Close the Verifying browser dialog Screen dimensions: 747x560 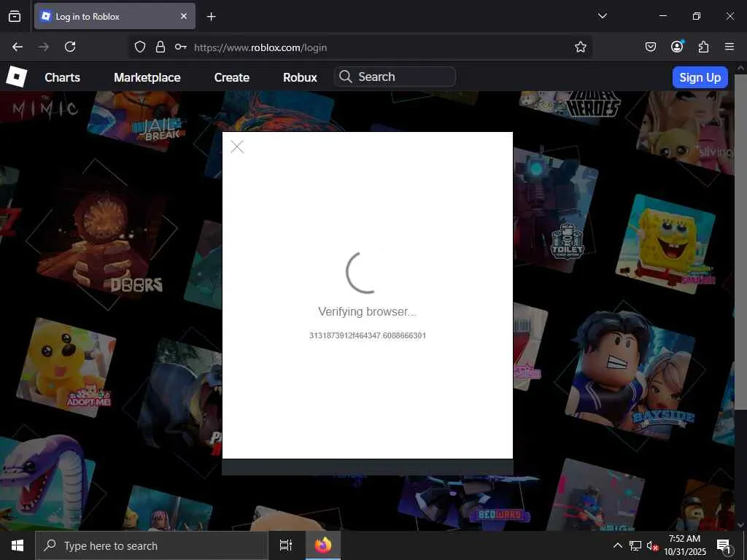(237, 147)
